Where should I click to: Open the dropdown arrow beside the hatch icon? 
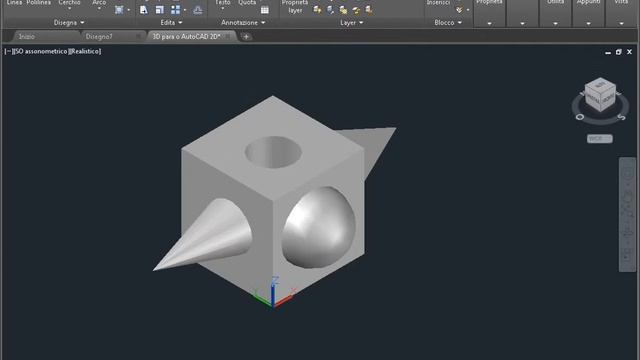click(x=129, y=10)
